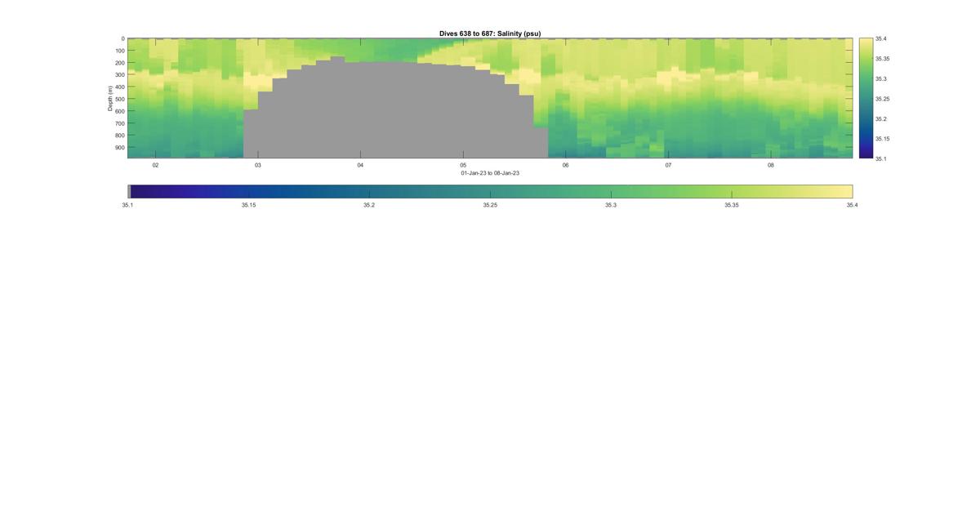Image resolution: width=980 pixels, height=508 pixels.
Task: Click the plot title 'Dives 638 to 687: Salinity (psu)'
Action: tap(490, 33)
